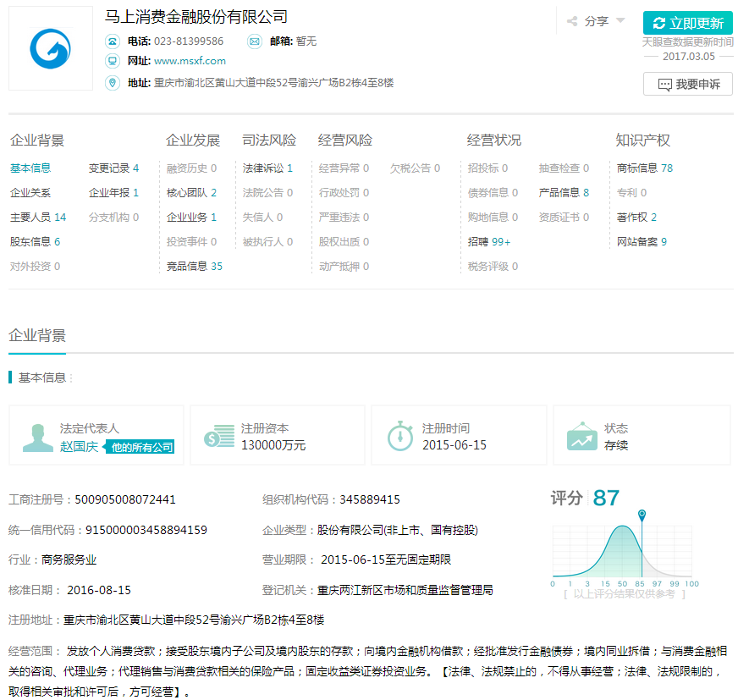Expand the 分享 dropdown arrow

click(620, 20)
